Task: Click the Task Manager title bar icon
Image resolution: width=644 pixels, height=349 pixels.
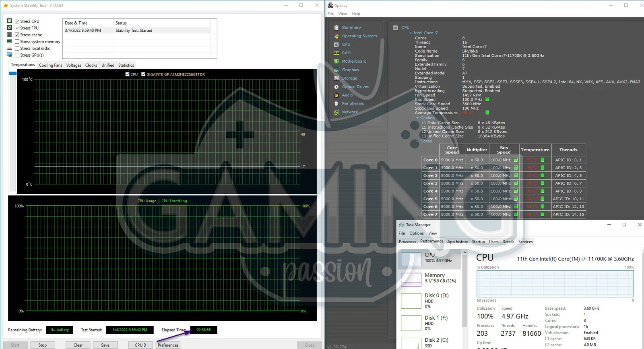Action: click(x=401, y=225)
